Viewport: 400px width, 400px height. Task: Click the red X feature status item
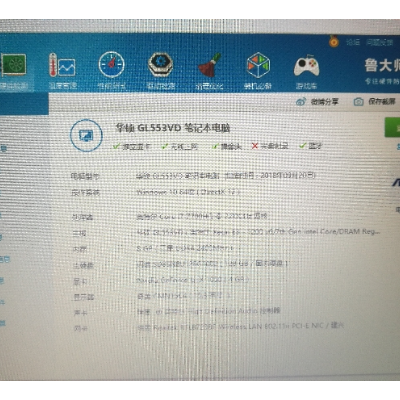click(270, 146)
